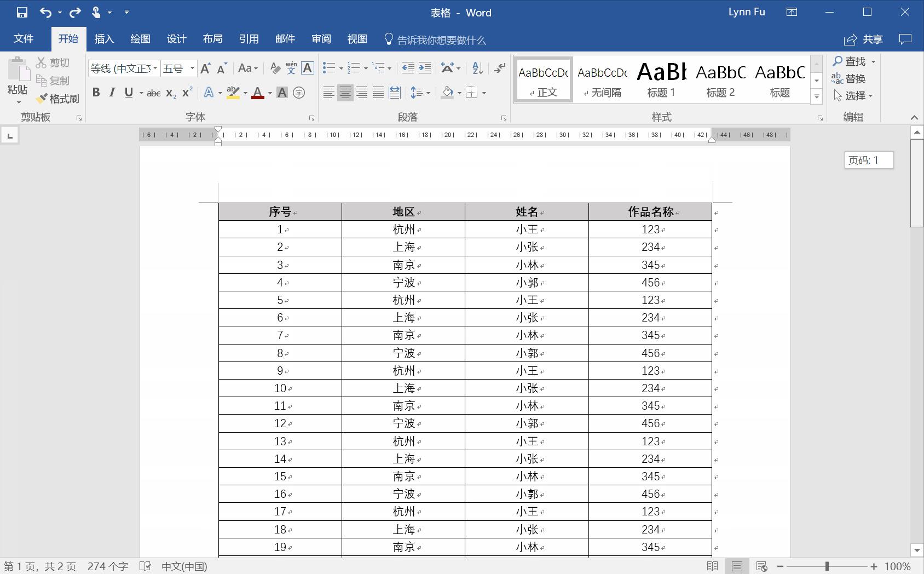
Task: Open the comments pane icon
Action: click(905, 39)
